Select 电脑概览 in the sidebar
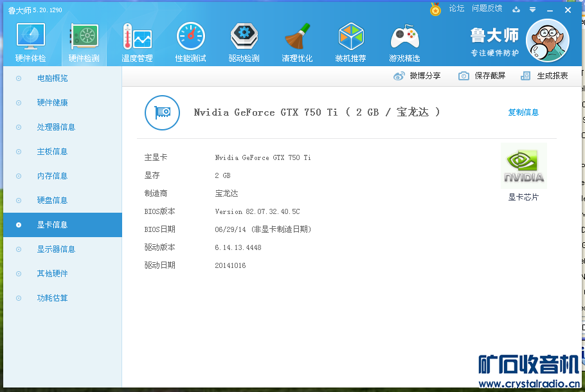Viewport: 585px width, 392px height. [52, 78]
